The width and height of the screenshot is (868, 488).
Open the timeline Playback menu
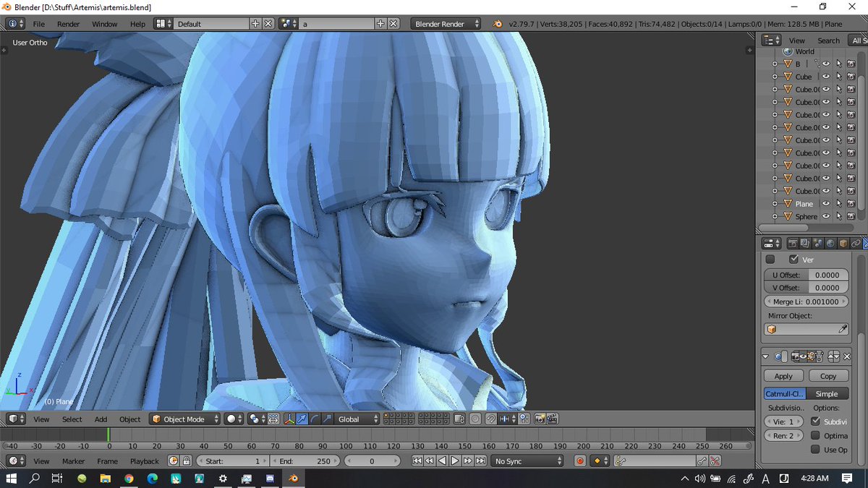[x=144, y=461]
